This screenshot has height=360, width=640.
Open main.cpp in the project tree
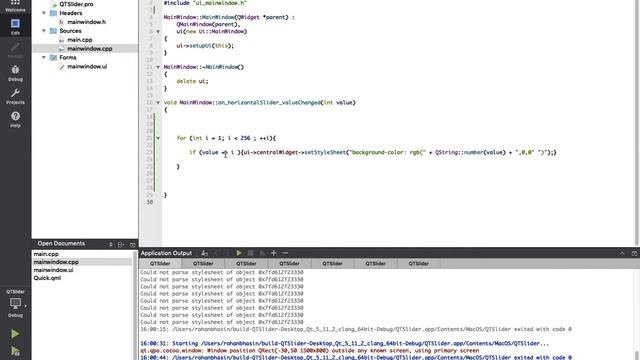[80, 40]
